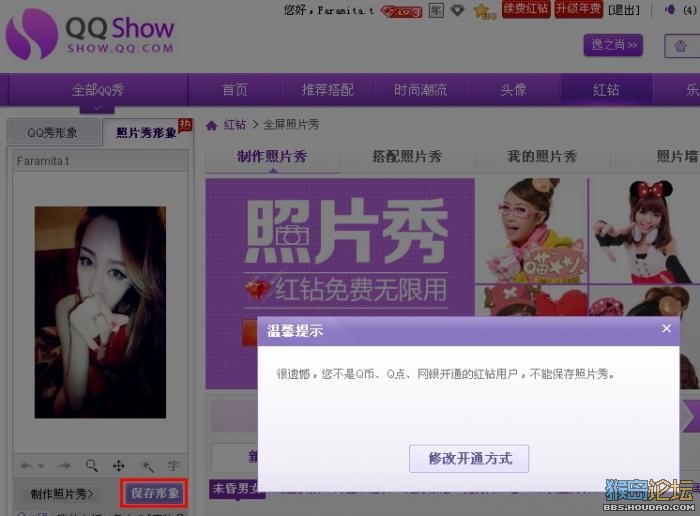The height and width of the screenshot is (516, 700).
Task: Select the 字 text tool
Action: (x=174, y=466)
